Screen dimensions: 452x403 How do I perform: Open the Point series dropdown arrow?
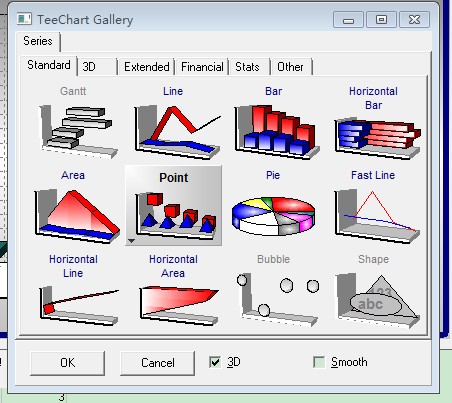coord(132,241)
